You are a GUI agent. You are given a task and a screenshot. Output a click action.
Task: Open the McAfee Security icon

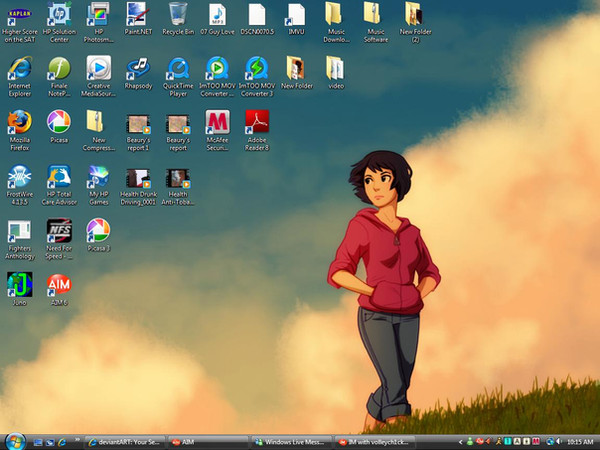217,123
